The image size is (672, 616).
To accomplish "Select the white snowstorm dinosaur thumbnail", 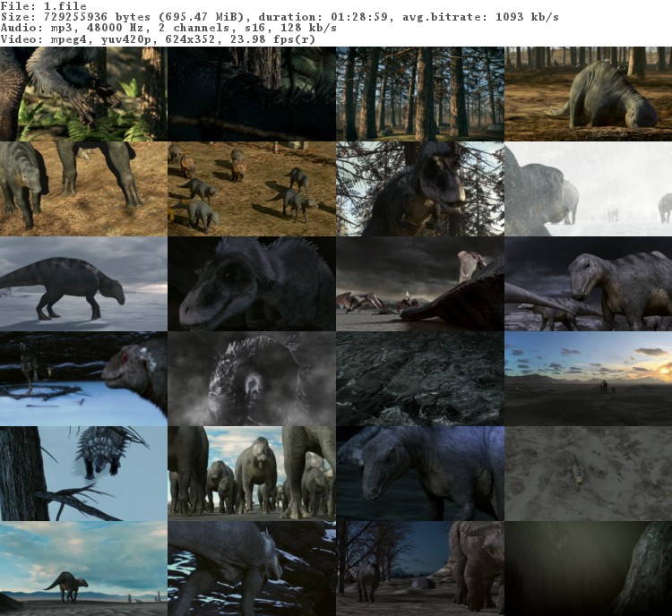I will [589, 189].
